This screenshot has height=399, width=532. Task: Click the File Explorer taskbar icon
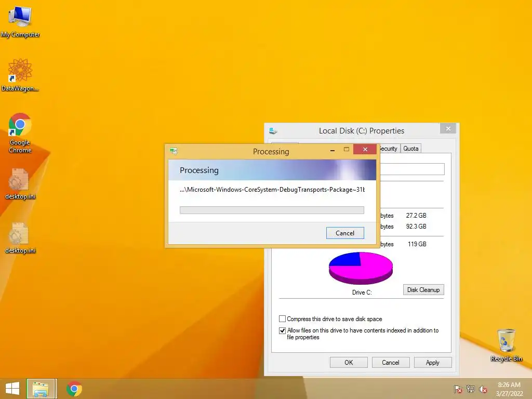(42, 389)
